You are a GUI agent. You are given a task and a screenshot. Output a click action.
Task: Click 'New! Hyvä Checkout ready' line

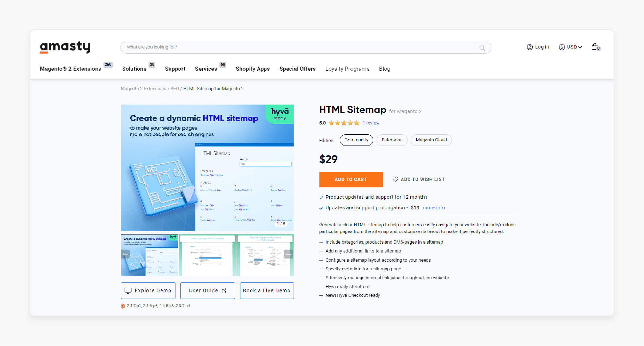353,295
